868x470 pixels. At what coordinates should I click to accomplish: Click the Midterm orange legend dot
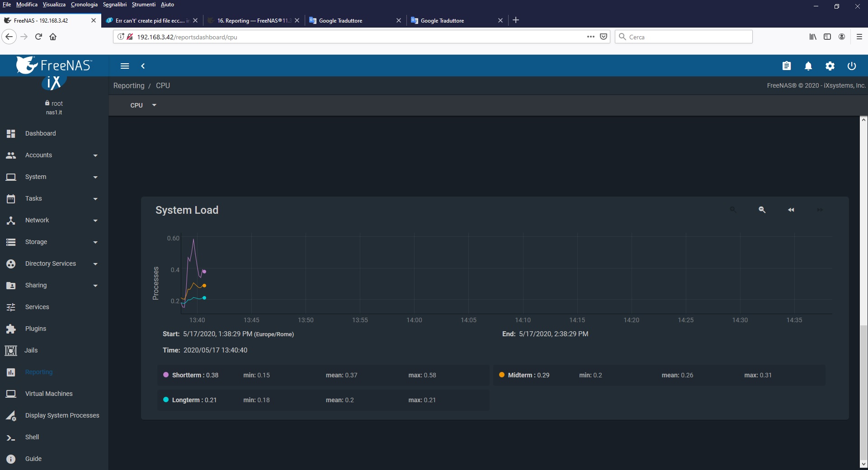[x=502, y=375]
